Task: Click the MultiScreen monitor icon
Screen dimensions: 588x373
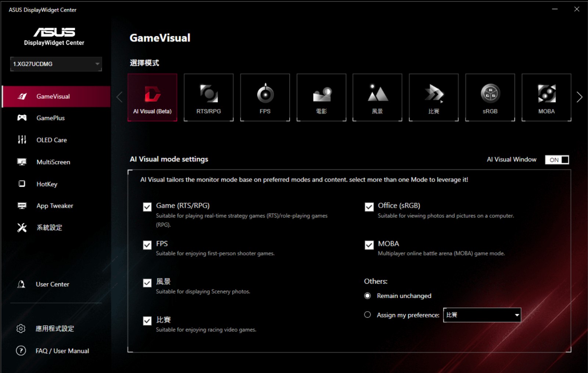Action: pyautogui.click(x=22, y=162)
